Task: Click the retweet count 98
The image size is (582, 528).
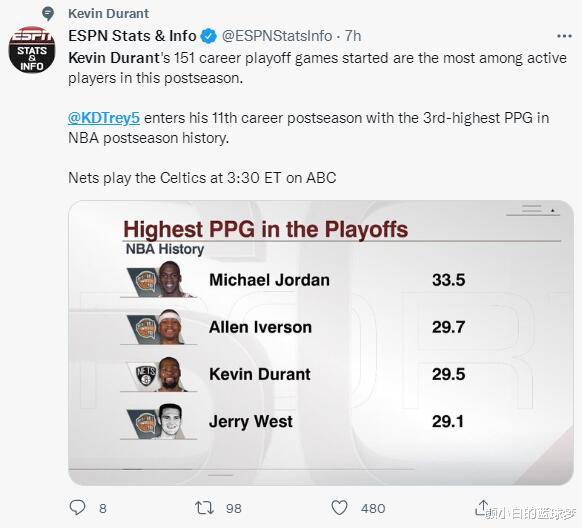Action: pyautogui.click(x=233, y=508)
